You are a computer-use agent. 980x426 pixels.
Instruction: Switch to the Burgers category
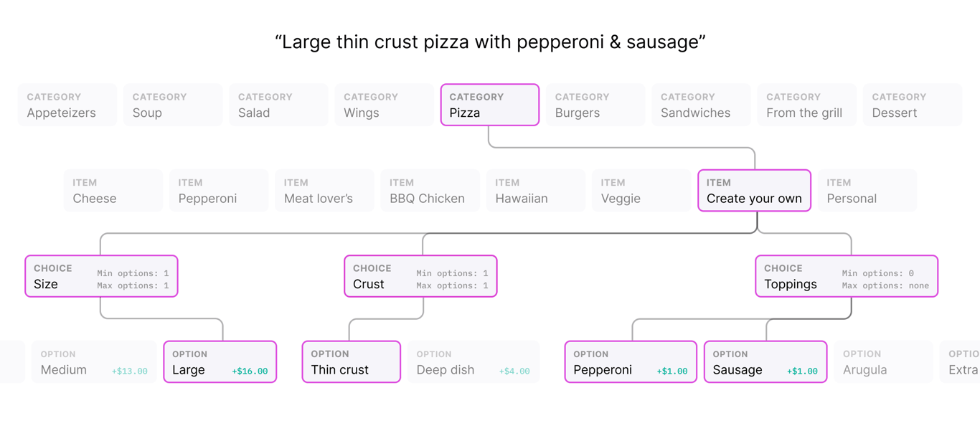pos(595,105)
